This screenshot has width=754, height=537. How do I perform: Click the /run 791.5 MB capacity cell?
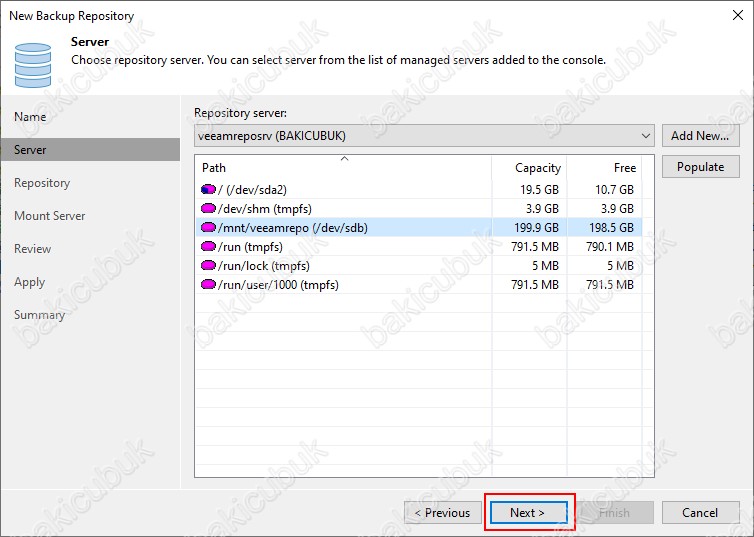(x=529, y=246)
